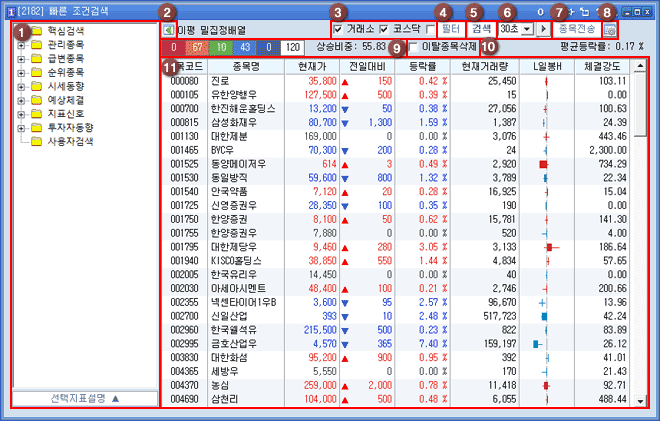Expand the 투자자동향 tree node
Screen dimensions: 660x421
(x=21, y=129)
